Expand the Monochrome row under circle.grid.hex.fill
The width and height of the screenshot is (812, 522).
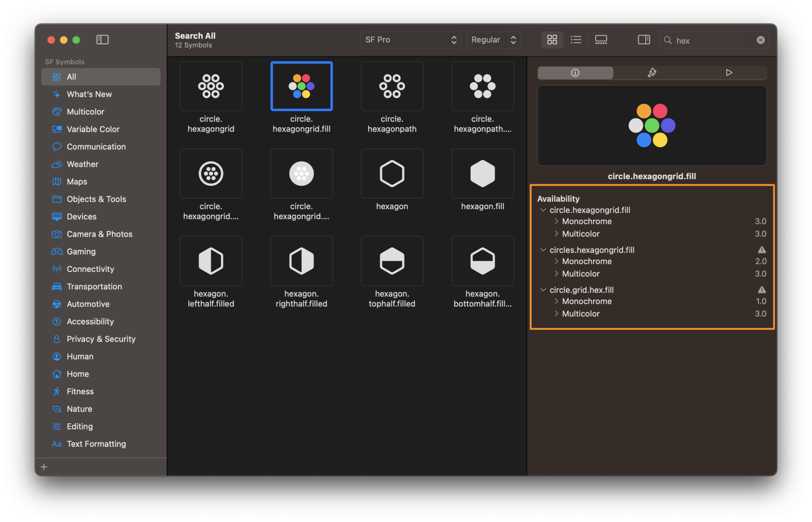tap(556, 301)
